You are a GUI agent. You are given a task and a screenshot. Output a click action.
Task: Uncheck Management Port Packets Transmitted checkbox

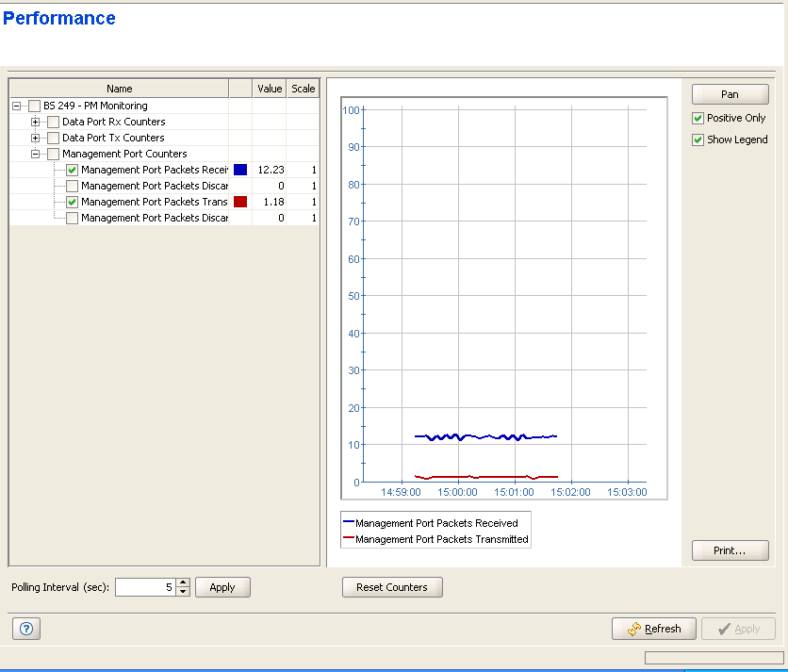[x=73, y=202]
